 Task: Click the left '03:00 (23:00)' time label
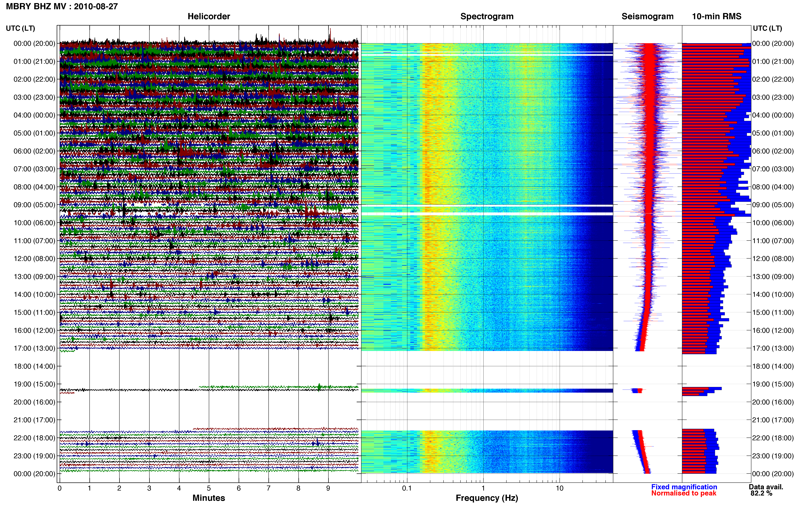pos(34,97)
